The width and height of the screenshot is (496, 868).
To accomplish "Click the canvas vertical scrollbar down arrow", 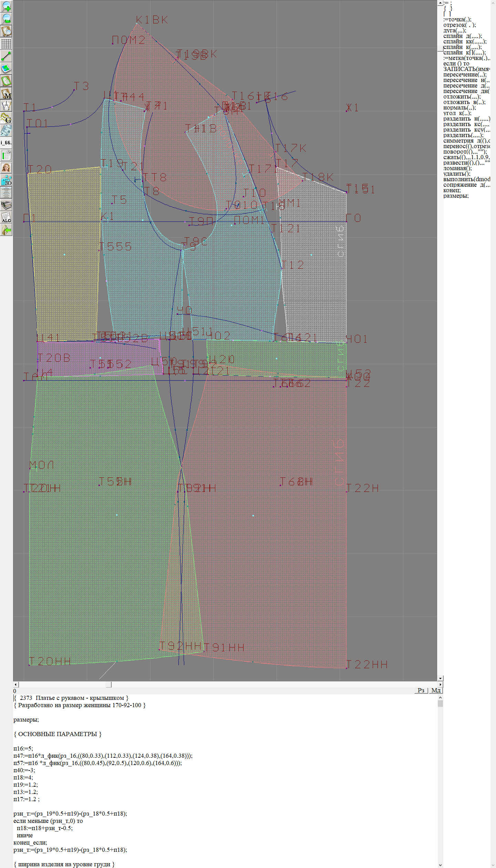I will click(440, 678).
